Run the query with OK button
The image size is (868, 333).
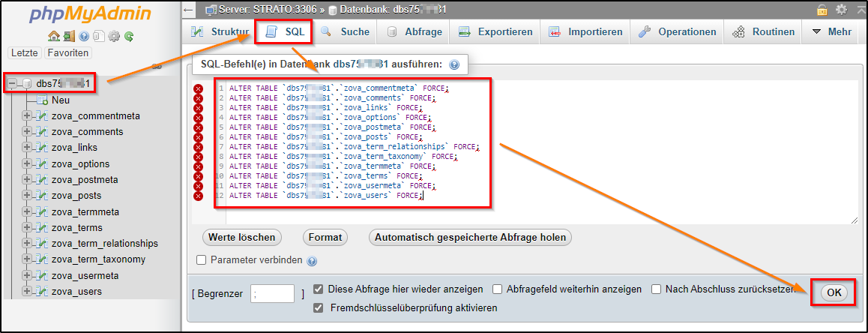(834, 292)
